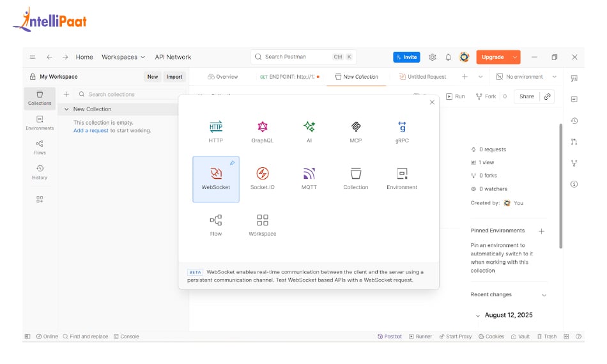Screen dimensions: 607x364
Task: Create new collection with plus icon
Action: [66, 94]
